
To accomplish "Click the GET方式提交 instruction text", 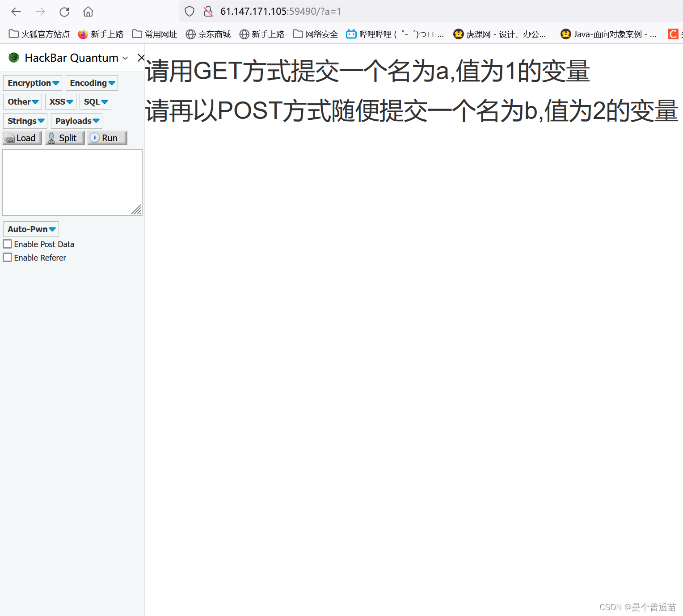I will (367, 72).
